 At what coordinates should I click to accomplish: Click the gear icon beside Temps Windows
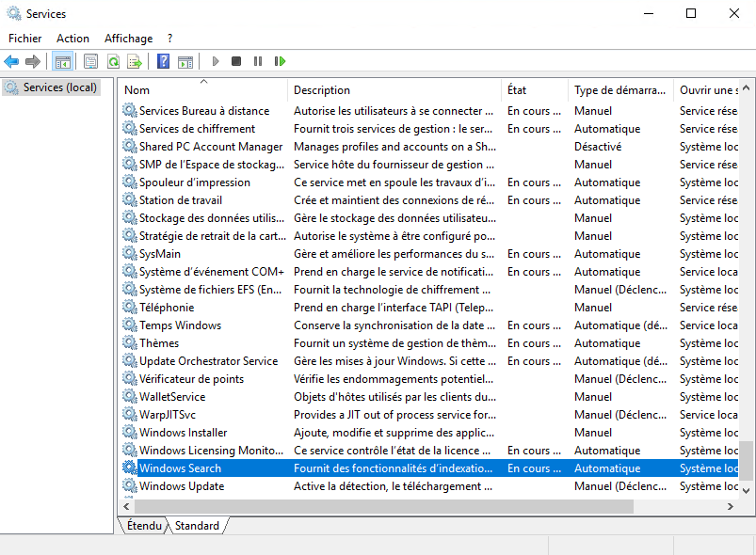(129, 325)
